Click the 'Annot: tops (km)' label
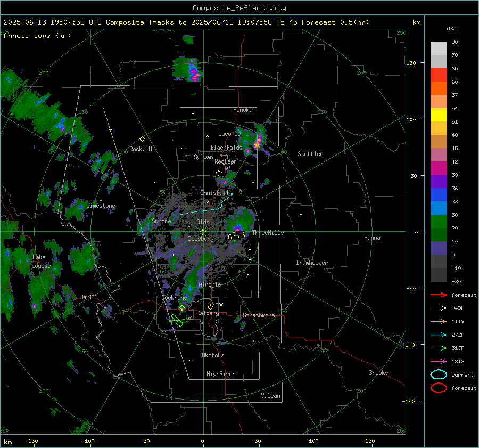Viewport: 479px width, 448px height. (37, 36)
